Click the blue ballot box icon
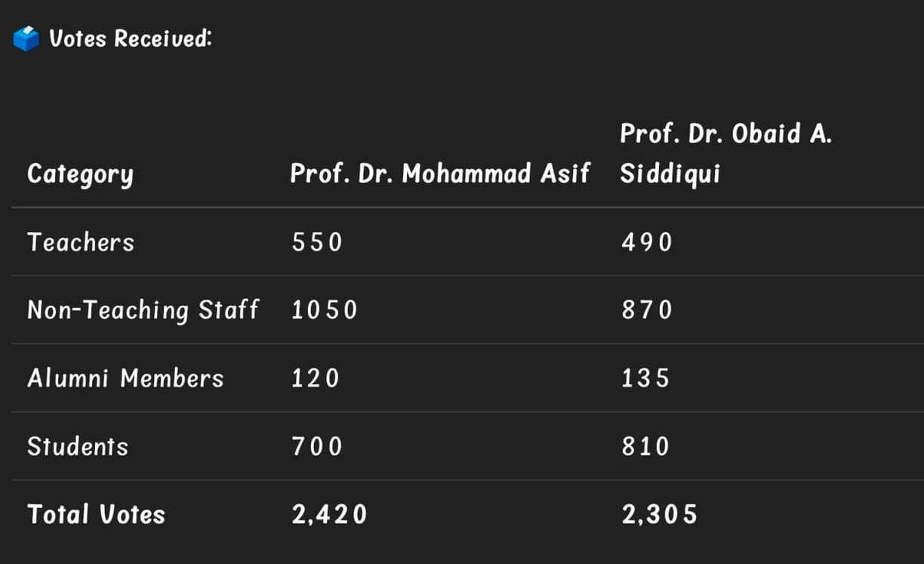Viewport: 924px width, 564px height. [x=26, y=39]
